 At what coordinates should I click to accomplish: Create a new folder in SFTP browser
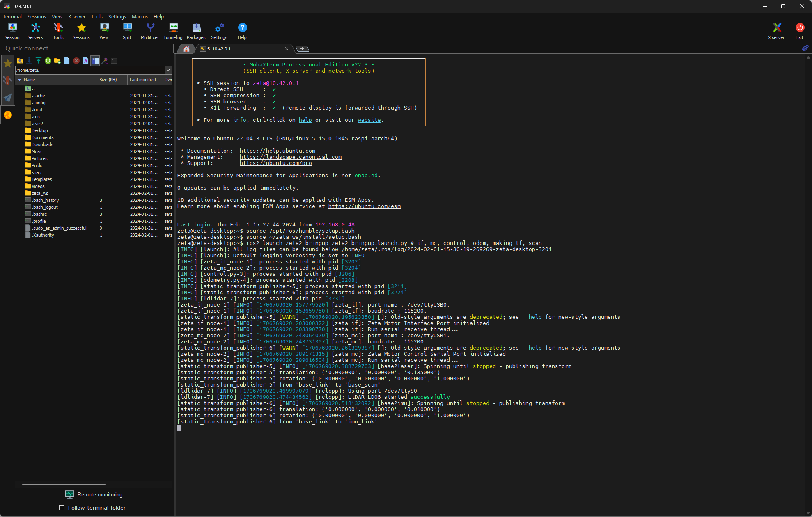pos(57,61)
